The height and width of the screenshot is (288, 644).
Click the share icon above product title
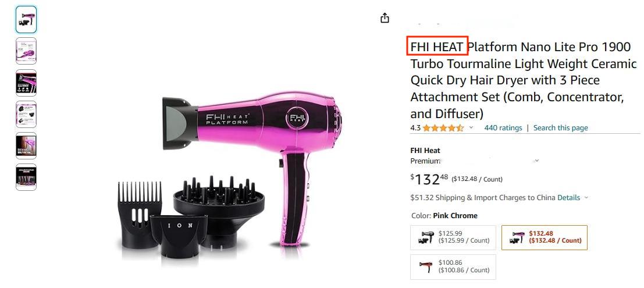(385, 17)
